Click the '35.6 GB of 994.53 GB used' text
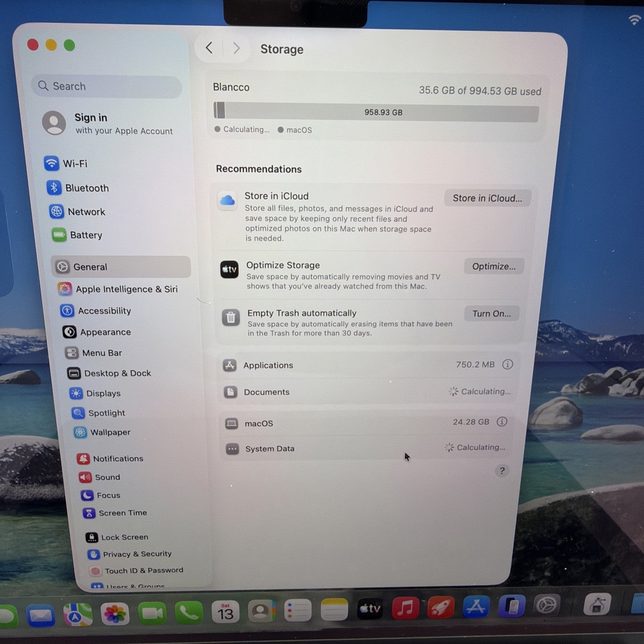 (x=480, y=91)
